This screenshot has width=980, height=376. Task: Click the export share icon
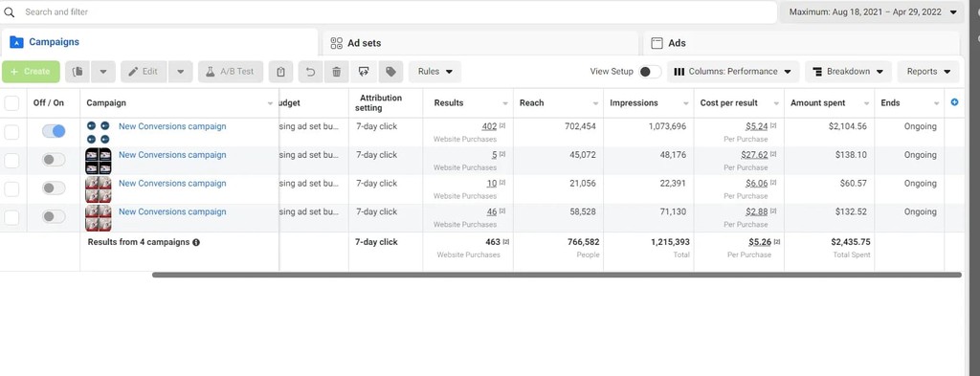pyautogui.click(x=364, y=71)
